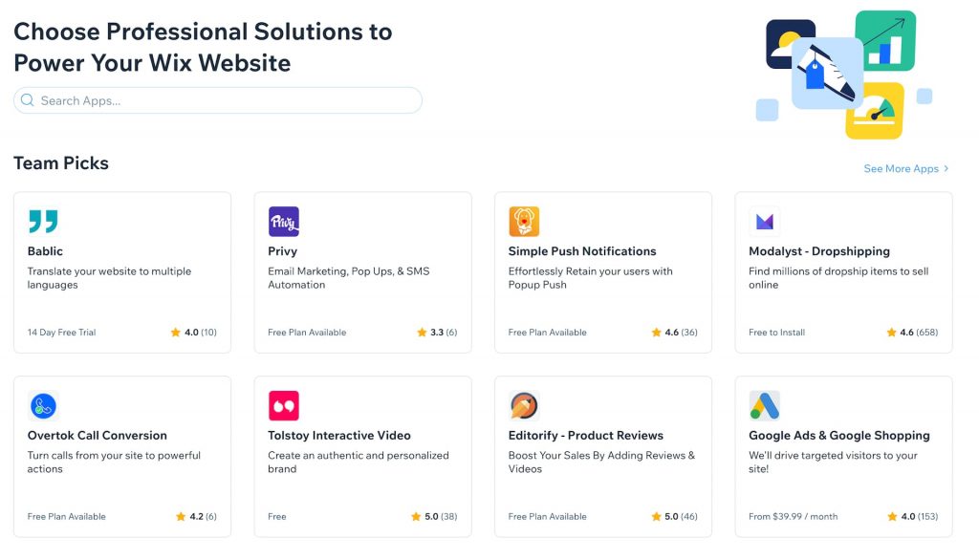Viewport: 979px width, 560px height.
Task: Open Modalyst - Dropshipping app title
Action: pyautogui.click(x=819, y=251)
